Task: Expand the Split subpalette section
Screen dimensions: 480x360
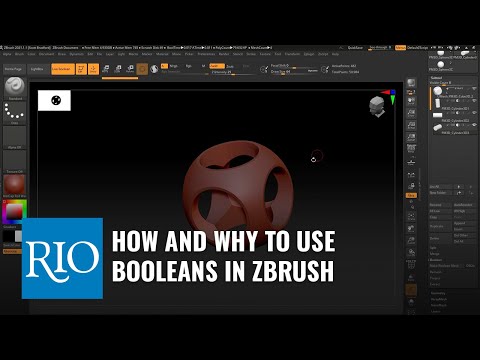Action: pyautogui.click(x=433, y=248)
